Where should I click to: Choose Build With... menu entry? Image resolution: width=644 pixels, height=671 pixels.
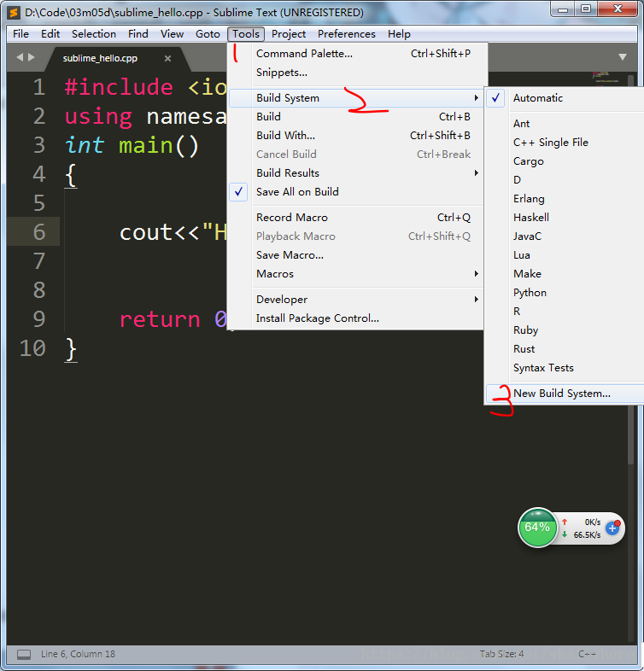click(x=356, y=136)
